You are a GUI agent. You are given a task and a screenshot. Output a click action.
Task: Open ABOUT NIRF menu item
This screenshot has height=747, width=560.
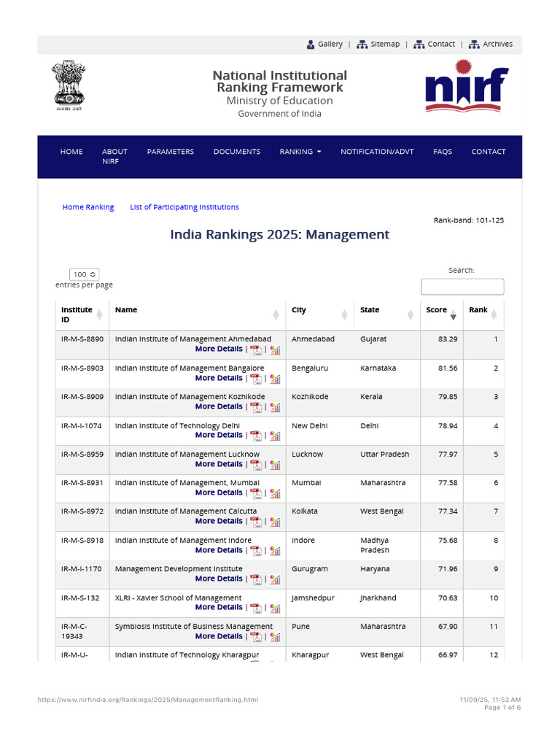coord(114,156)
